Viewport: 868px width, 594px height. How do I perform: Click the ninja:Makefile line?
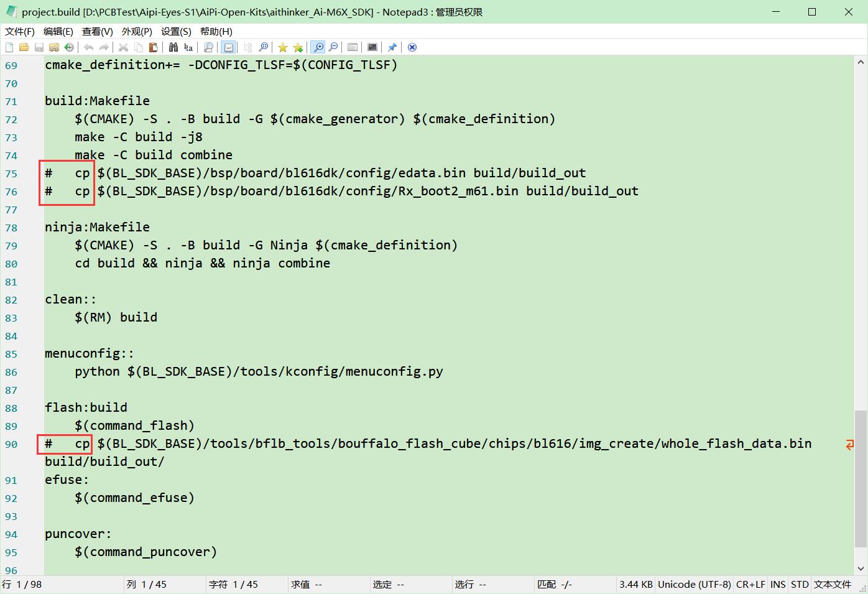97,227
